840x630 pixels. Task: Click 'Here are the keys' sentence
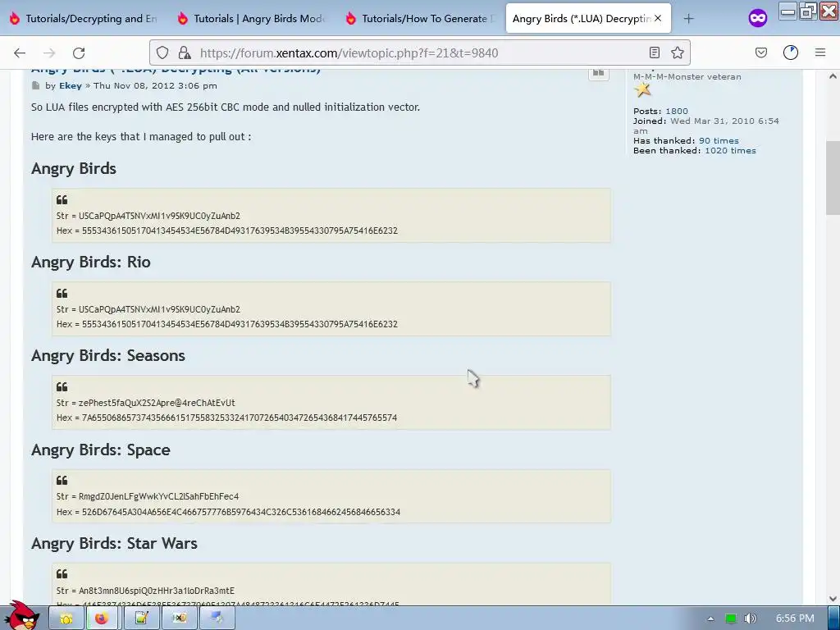[x=141, y=137]
